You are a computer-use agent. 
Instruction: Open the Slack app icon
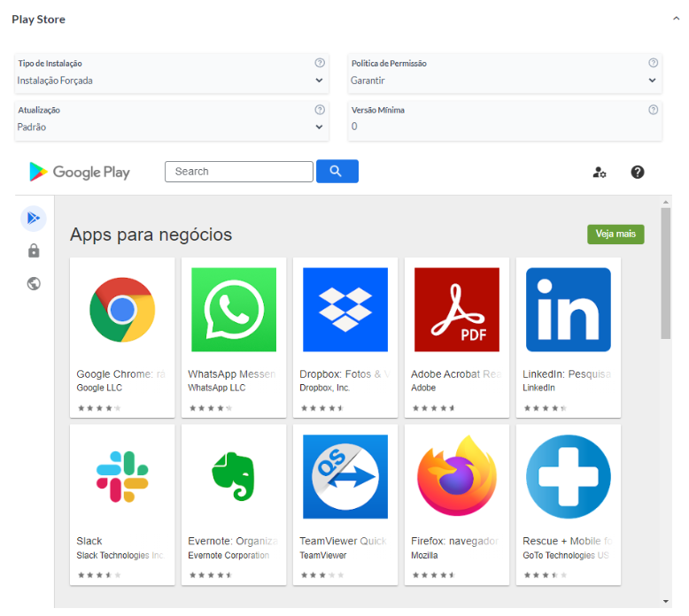pos(122,477)
